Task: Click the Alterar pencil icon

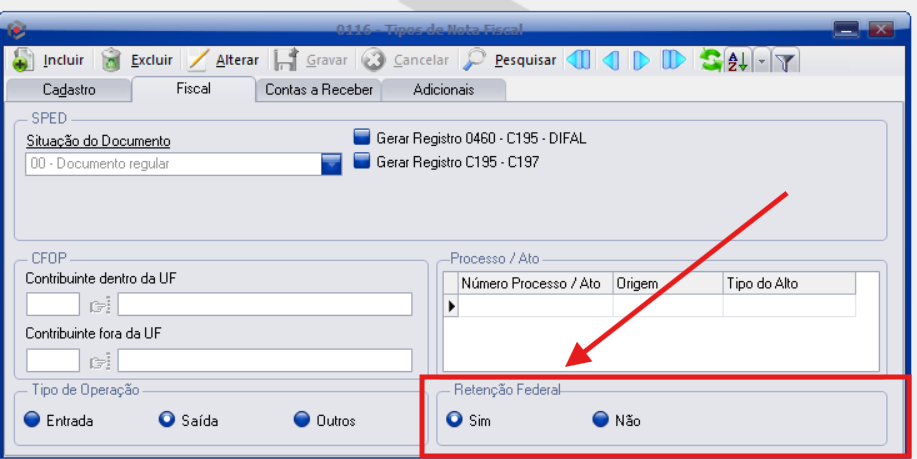Action: 198,60
